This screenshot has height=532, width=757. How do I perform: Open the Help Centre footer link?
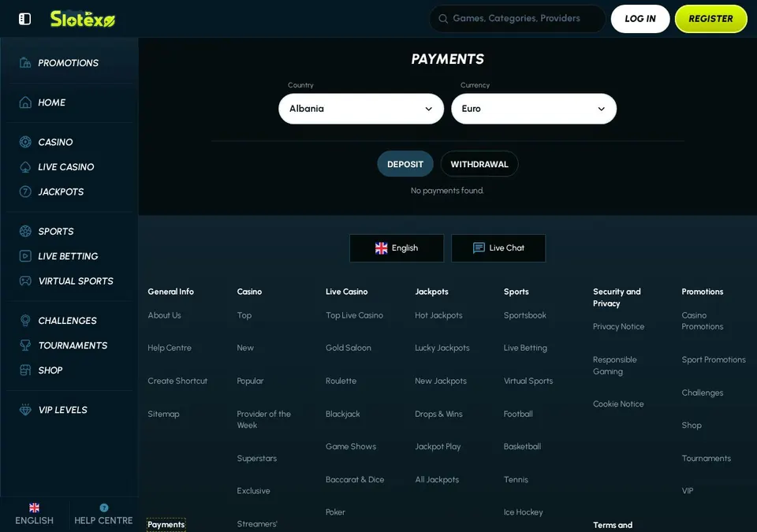[x=170, y=348]
